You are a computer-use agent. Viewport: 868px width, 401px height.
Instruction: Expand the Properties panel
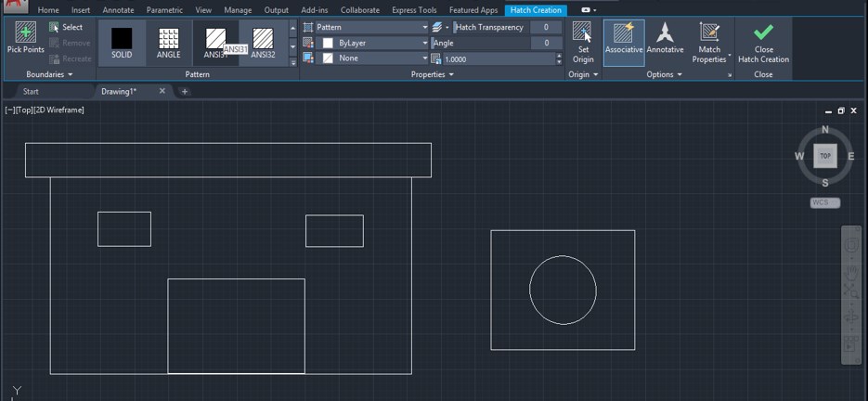click(x=432, y=74)
